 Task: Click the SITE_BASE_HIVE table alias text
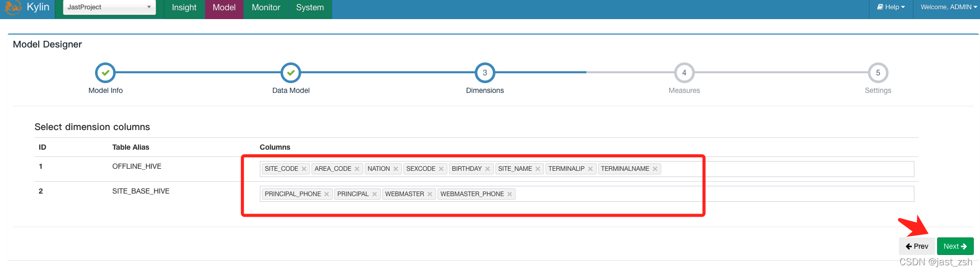pyautogui.click(x=141, y=191)
